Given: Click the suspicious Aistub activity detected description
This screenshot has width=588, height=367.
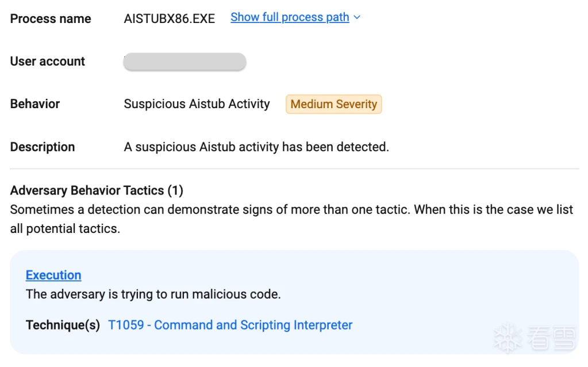Looking at the screenshot, I should (256, 147).
